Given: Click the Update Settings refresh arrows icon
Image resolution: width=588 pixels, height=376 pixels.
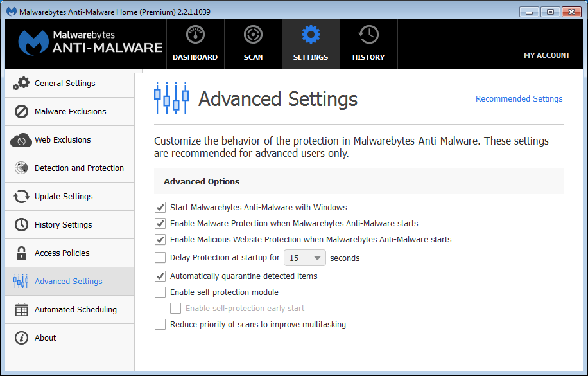Looking at the screenshot, I should click(x=21, y=197).
